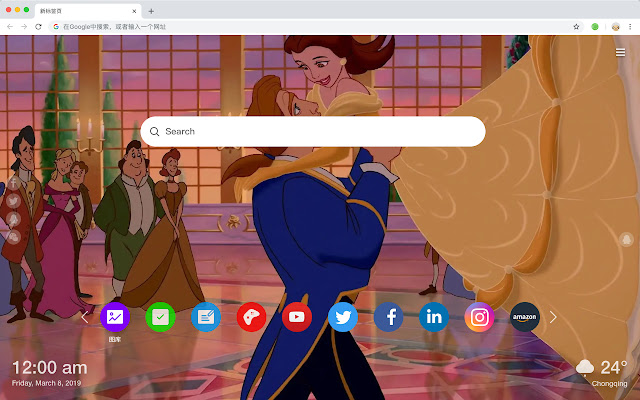
Task: Click the 12:00 am clock
Action: click(x=49, y=368)
